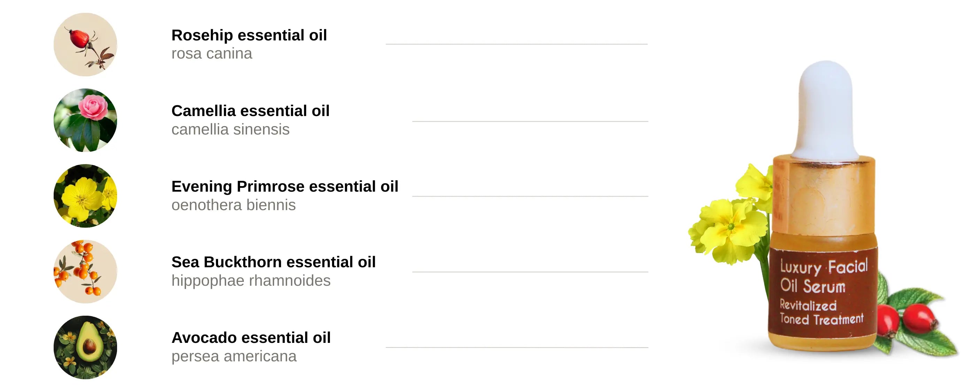Open the yellow evening primrose circular image
980x392 pixels.
click(x=85, y=196)
